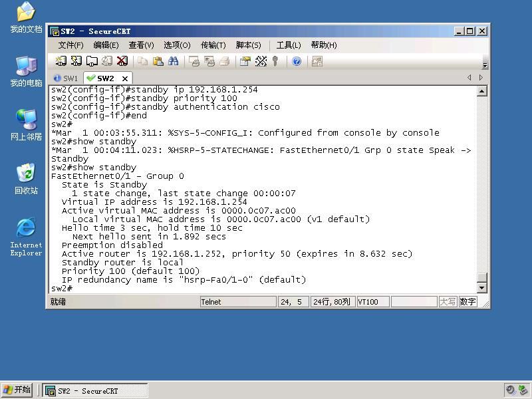Close the SW2 tab with X
The image size is (532, 399).
coord(125,78)
